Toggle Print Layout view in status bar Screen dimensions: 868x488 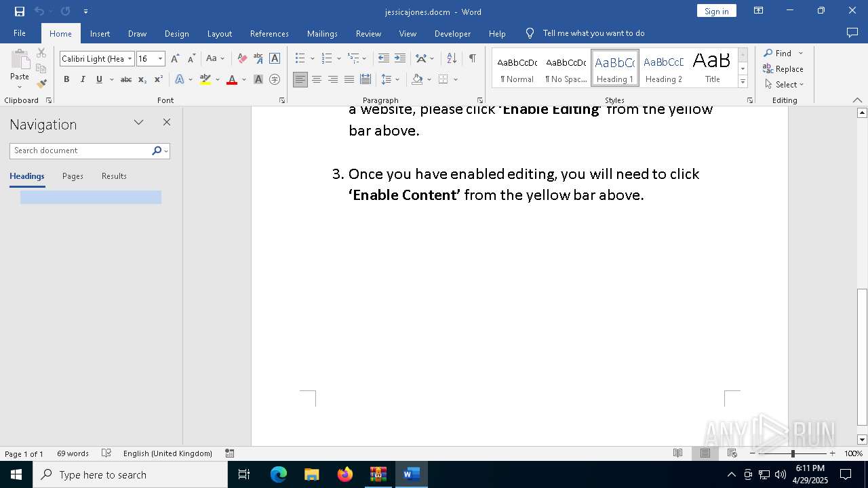(705, 453)
